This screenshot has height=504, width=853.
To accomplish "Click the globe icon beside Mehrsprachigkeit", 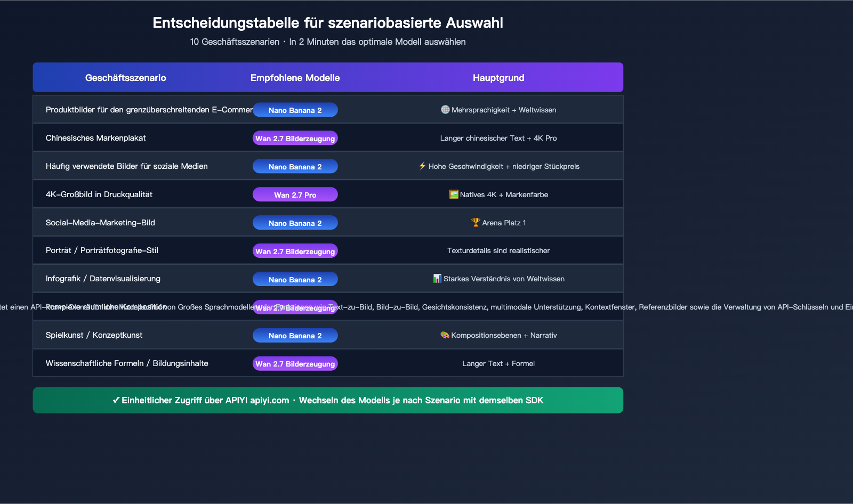I will (x=445, y=110).
